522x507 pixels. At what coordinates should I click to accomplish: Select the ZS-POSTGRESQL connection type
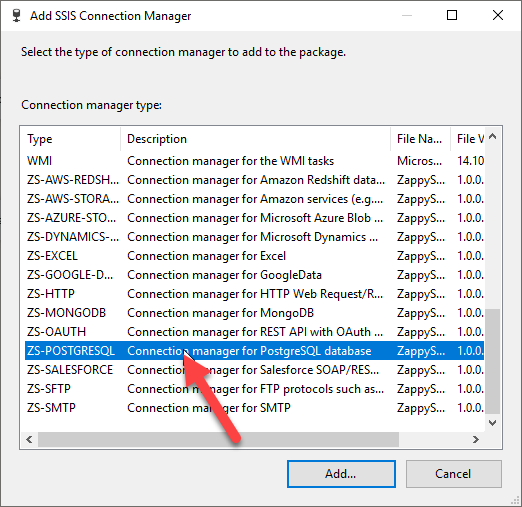[254, 351]
